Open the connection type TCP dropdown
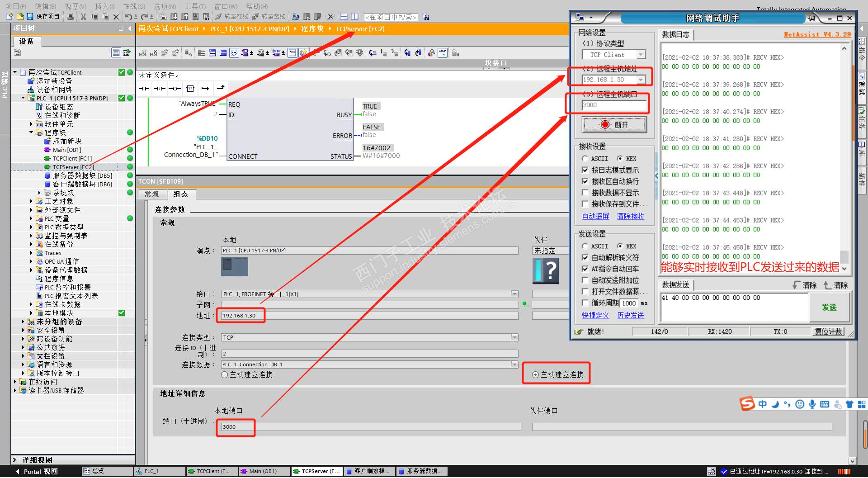 (514, 337)
